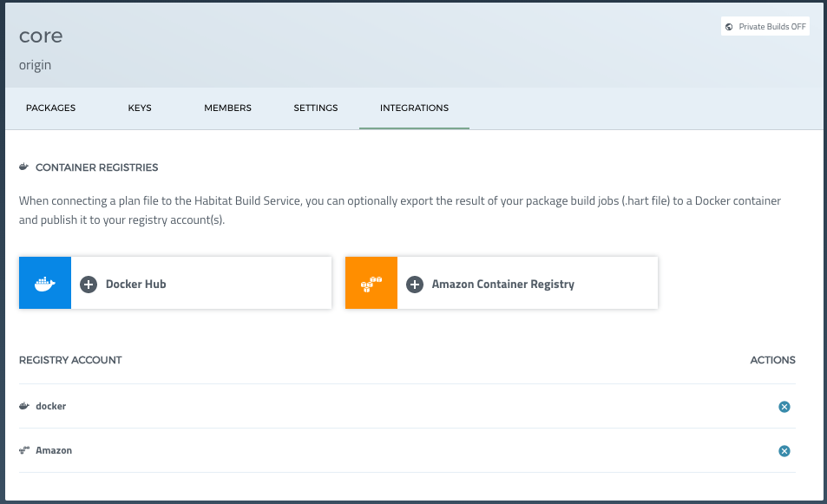
Task: Click the plus icon on the Amazon Container Registry card
Action: [415, 284]
